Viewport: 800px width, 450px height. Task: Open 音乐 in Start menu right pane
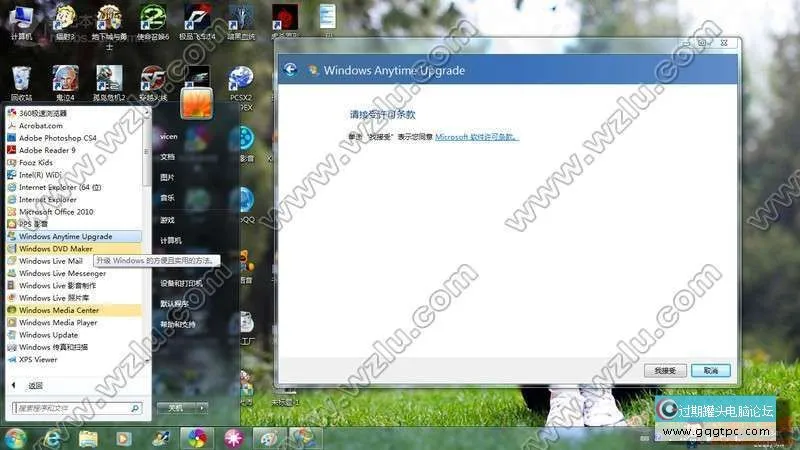tap(167, 197)
